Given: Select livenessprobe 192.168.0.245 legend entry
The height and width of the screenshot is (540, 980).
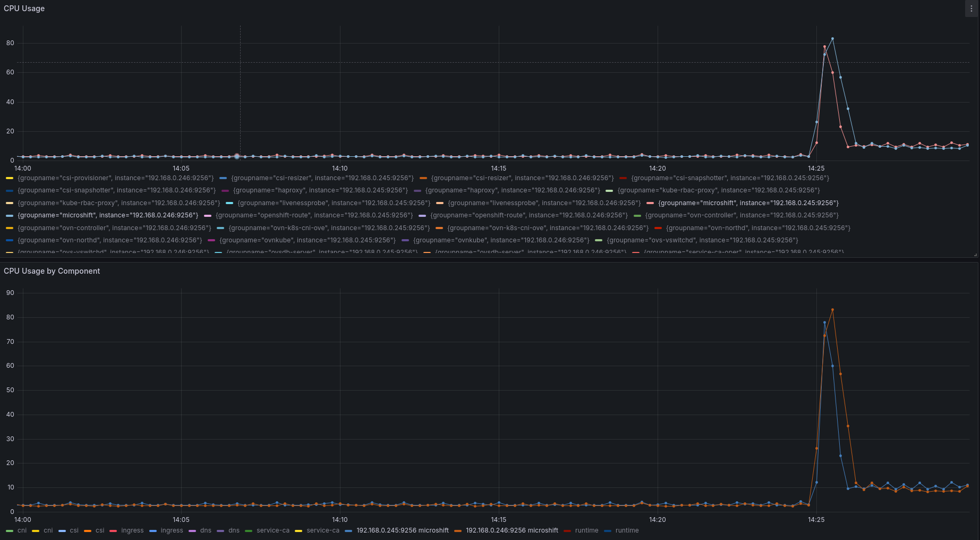Looking at the screenshot, I should (x=334, y=203).
